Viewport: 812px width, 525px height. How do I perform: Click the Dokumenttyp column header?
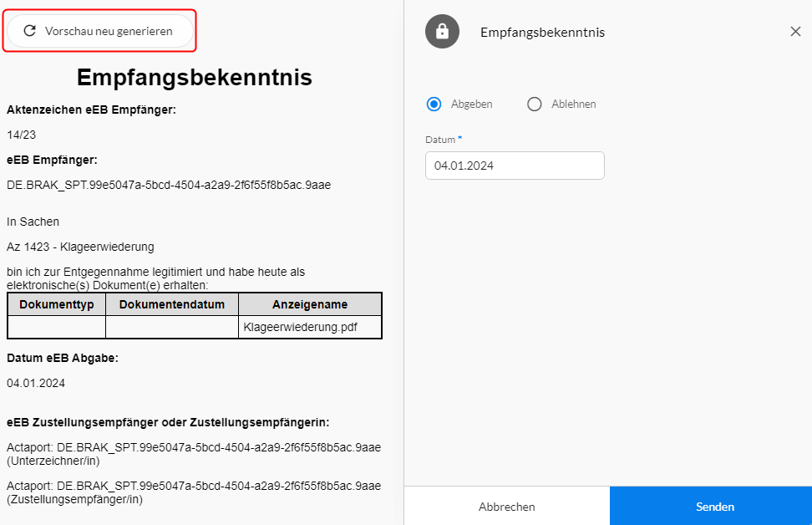point(57,304)
